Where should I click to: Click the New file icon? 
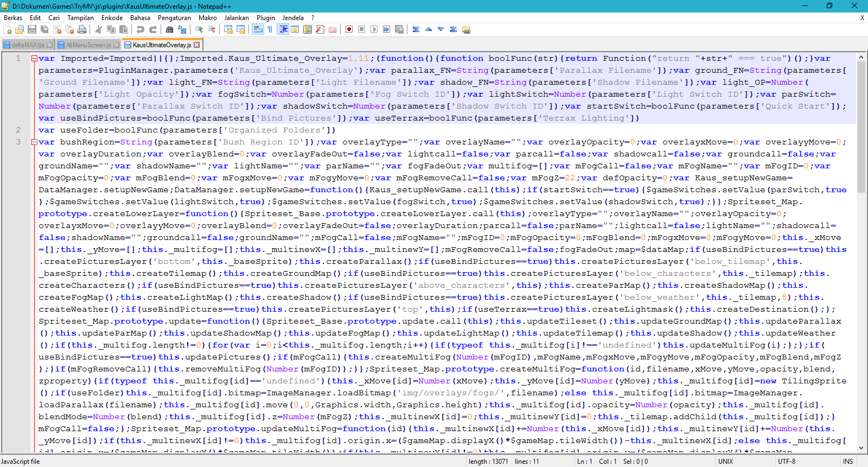coord(7,29)
